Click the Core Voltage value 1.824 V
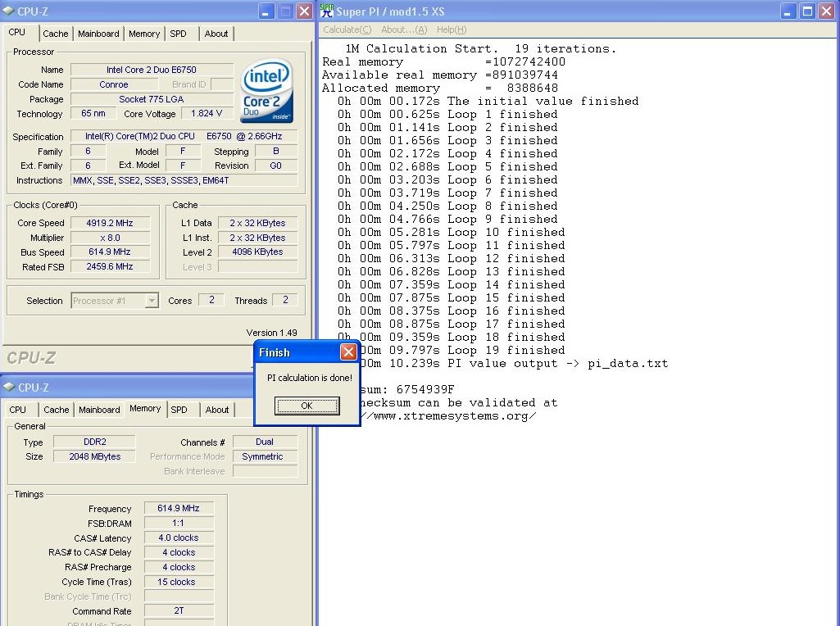840x626 pixels. 207,114
